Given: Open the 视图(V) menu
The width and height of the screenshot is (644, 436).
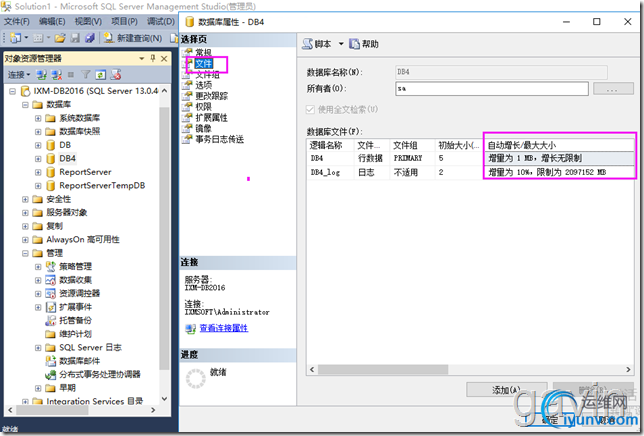Looking at the screenshot, I should point(88,21).
